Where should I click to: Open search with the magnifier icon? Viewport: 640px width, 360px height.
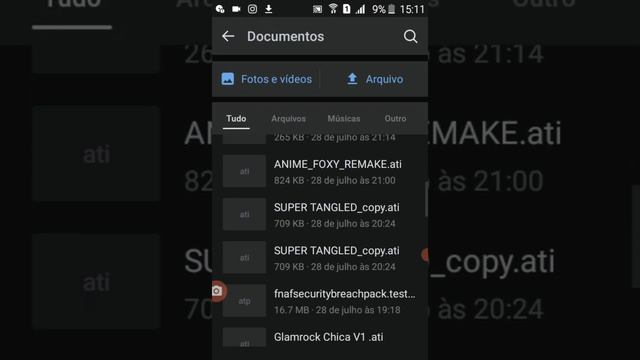[x=410, y=36]
